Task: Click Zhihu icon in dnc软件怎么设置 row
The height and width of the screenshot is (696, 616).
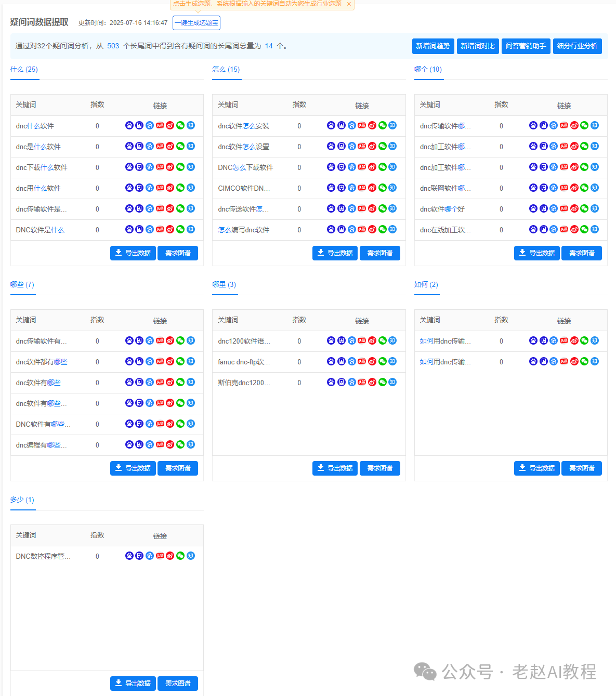Action: [392, 146]
